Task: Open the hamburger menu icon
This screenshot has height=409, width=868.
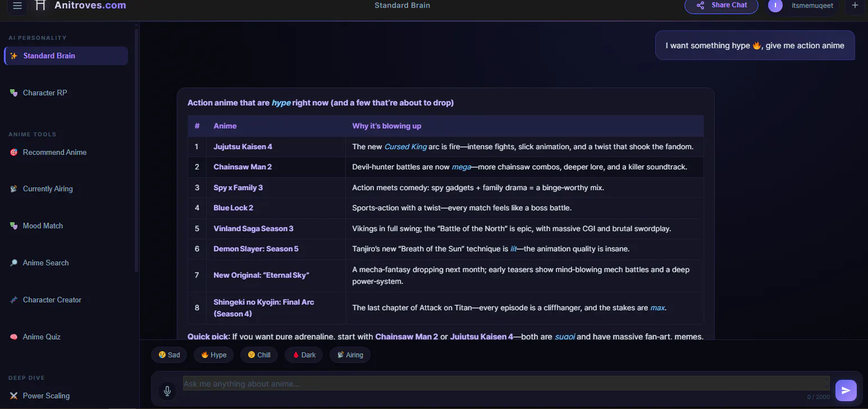Action: (x=17, y=6)
